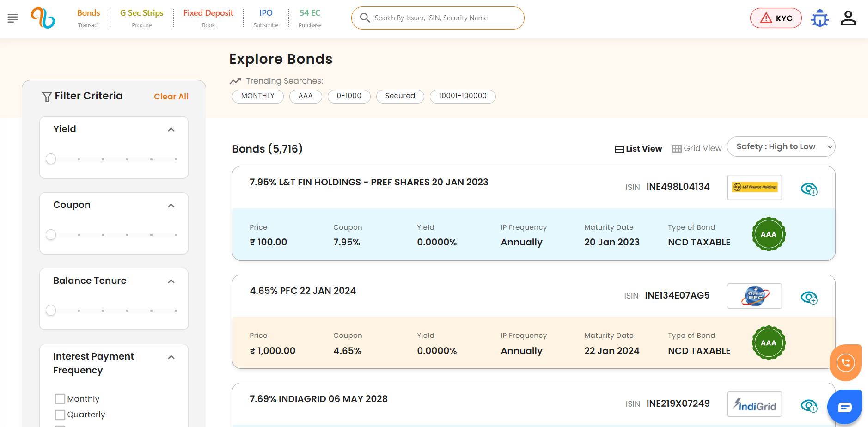Image resolution: width=868 pixels, height=427 pixels.
Task: Click the site logo icon
Action: pos(43,18)
